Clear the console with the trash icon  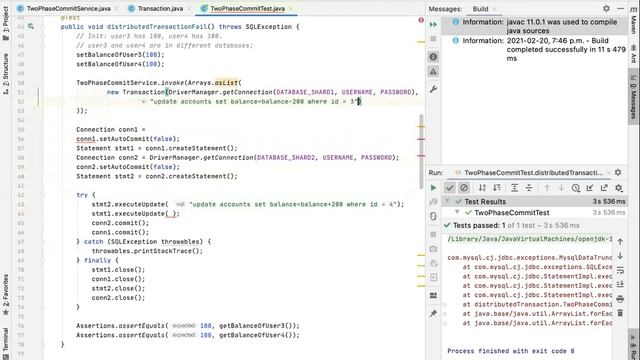click(620, 313)
